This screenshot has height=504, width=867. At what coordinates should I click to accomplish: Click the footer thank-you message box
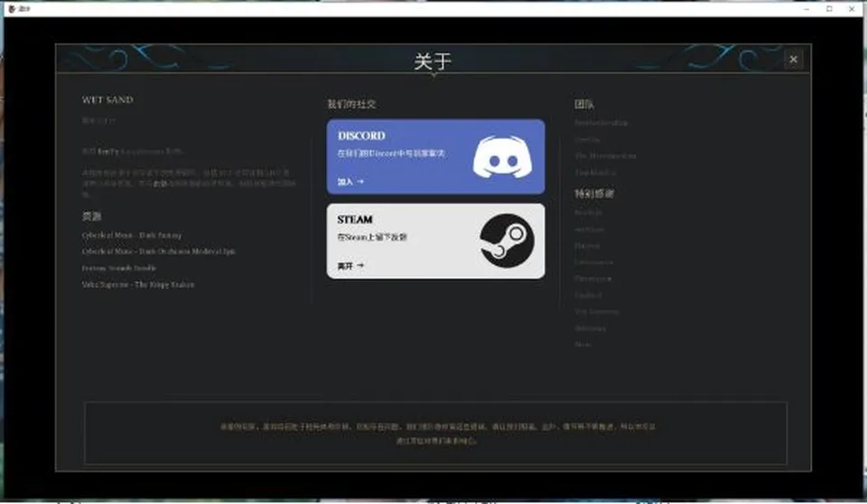click(x=435, y=434)
